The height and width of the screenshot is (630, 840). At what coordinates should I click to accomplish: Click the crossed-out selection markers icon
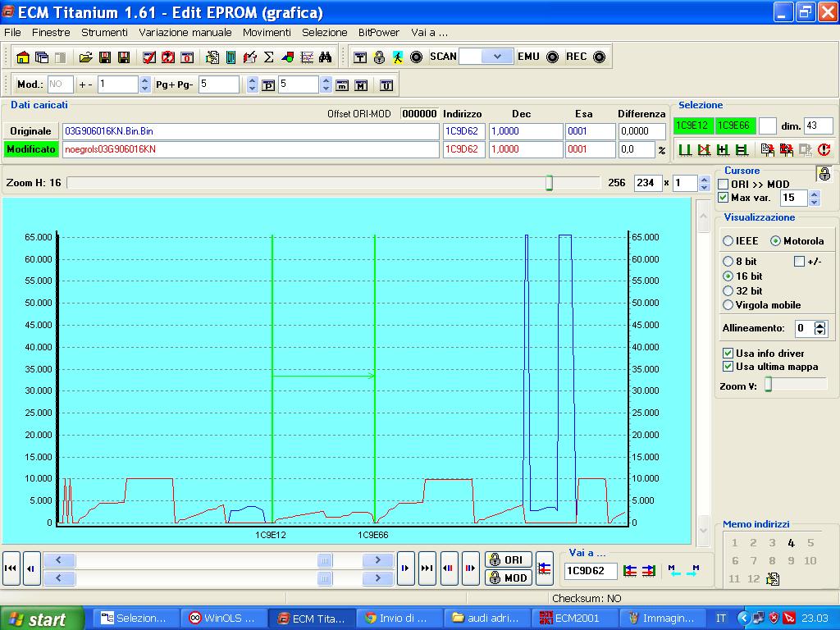click(x=704, y=149)
